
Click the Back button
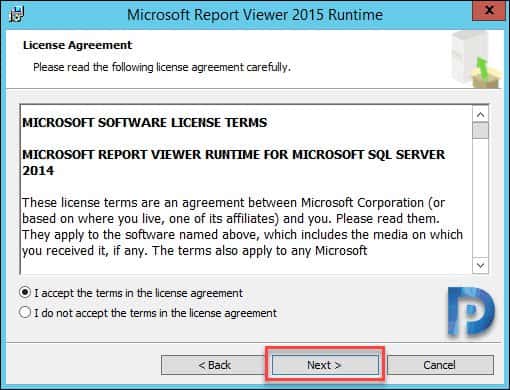214,365
